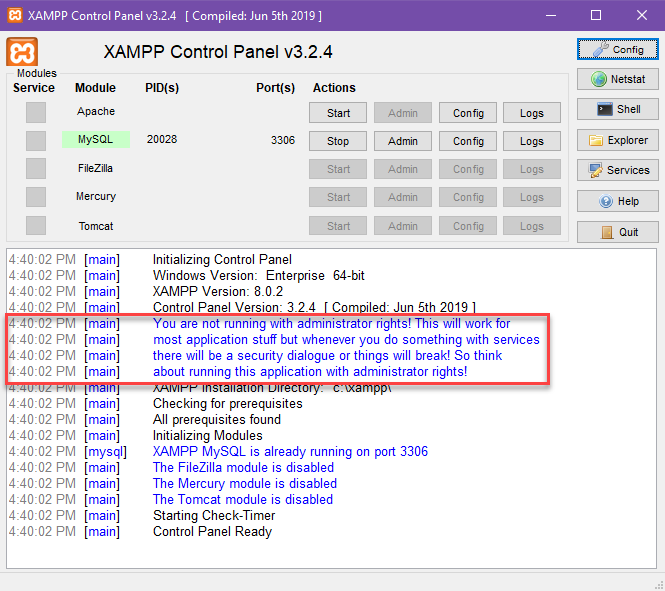
Task: Start the Apache module
Action: [338, 113]
